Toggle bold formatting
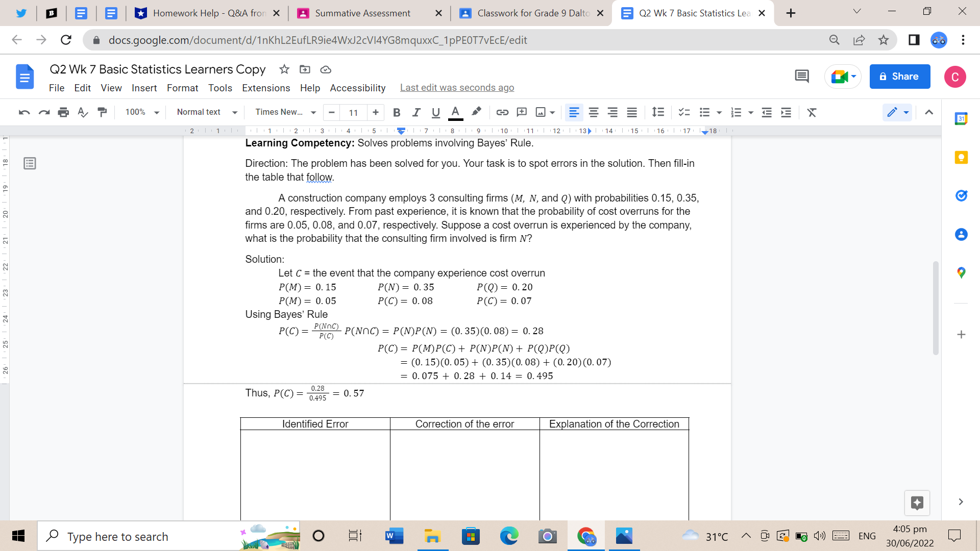 pyautogui.click(x=397, y=112)
